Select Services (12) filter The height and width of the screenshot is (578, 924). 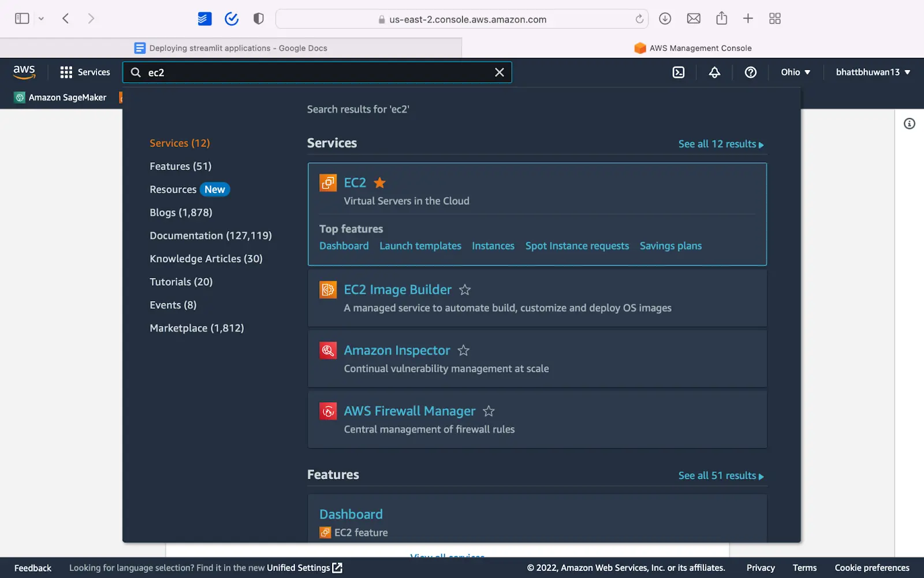click(180, 143)
